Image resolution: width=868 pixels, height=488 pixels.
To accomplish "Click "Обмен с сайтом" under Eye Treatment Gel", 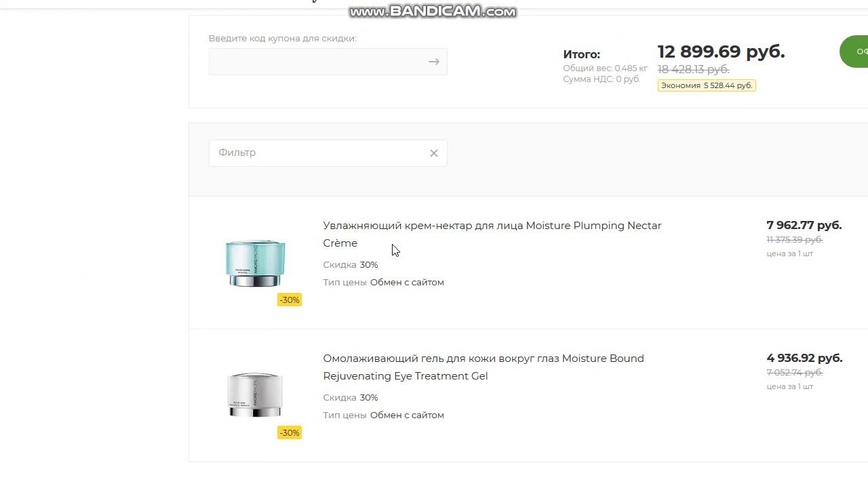I will (x=407, y=415).
